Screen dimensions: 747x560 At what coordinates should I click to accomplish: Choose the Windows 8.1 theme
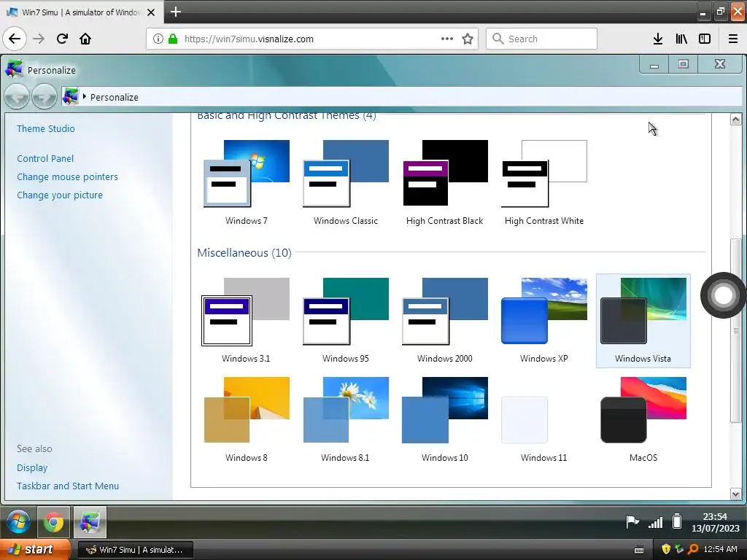(x=345, y=419)
